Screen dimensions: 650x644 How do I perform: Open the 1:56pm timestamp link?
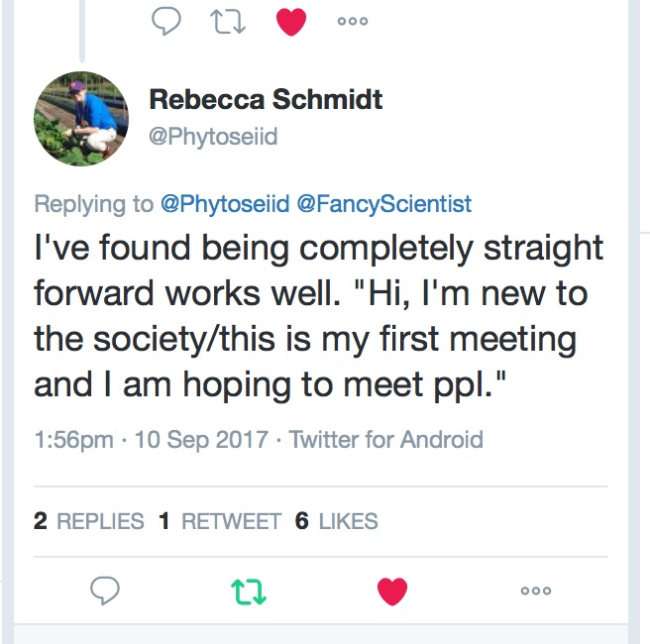[x=73, y=439]
